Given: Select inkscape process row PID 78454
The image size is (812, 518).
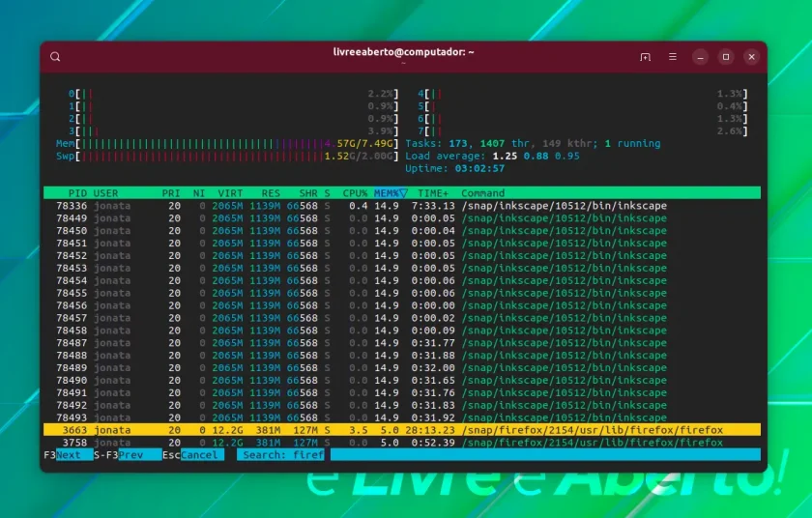Looking at the screenshot, I should pyautogui.click(x=402, y=280).
